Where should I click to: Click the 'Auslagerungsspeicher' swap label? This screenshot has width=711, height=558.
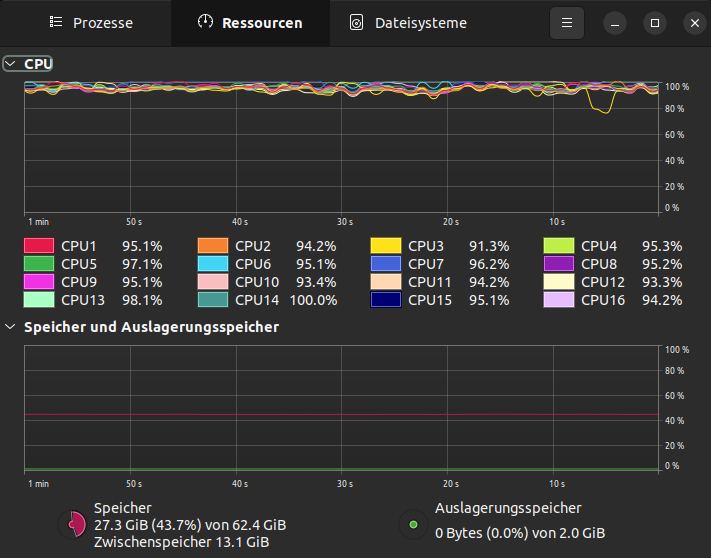tap(508, 508)
